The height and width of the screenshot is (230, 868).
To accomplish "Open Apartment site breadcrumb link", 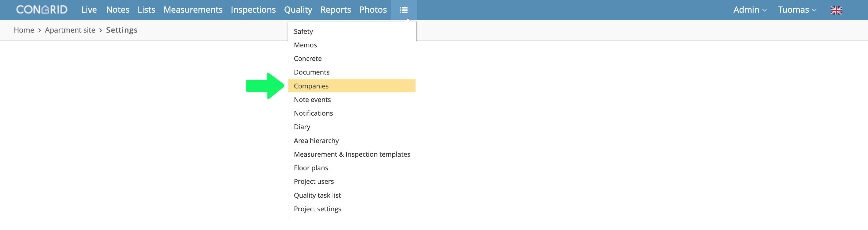I will point(70,30).
